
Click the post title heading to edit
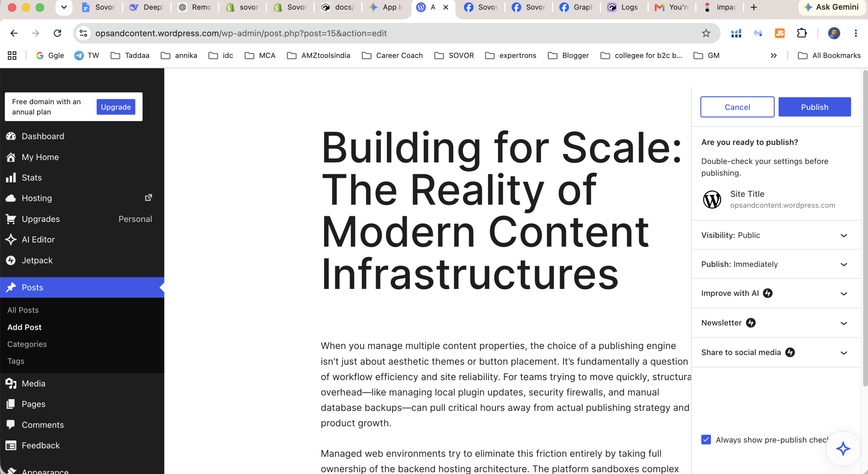pyautogui.click(x=501, y=210)
